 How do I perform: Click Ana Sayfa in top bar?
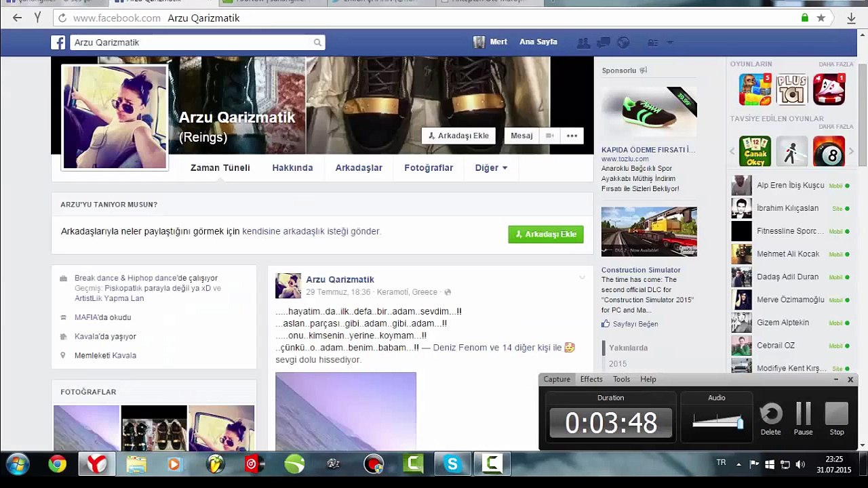(538, 42)
